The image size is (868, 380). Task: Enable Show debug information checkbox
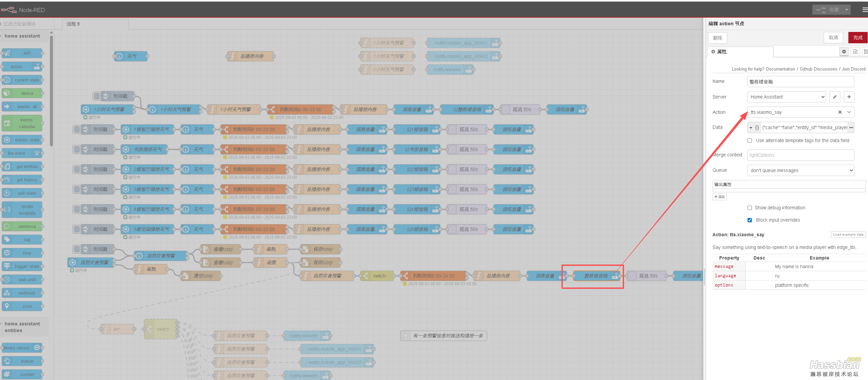click(x=750, y=208)
